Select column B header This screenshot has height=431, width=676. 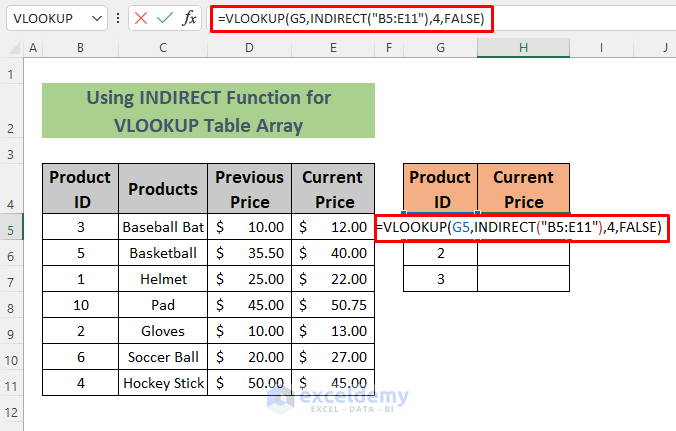click(x=80, y=48)
